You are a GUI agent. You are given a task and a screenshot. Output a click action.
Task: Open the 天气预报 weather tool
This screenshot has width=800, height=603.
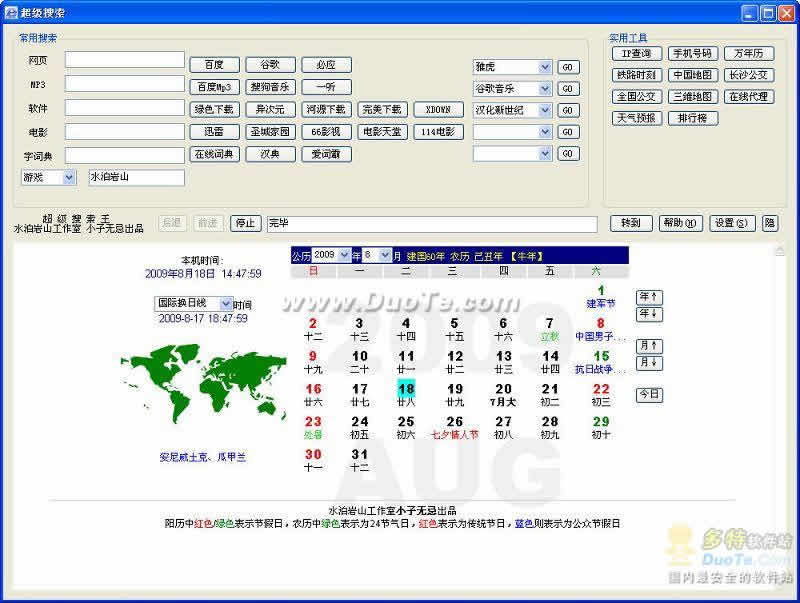(x=637, y=118)
